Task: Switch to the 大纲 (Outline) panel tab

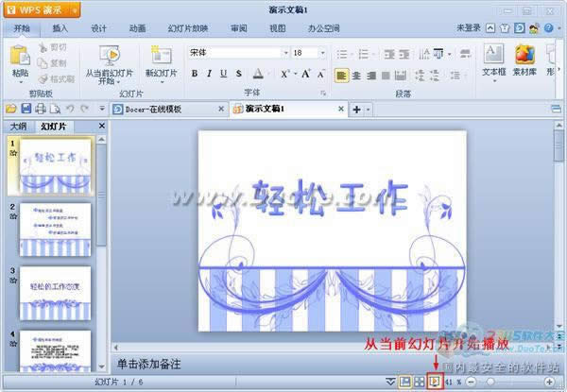Action: pos(18,126)
